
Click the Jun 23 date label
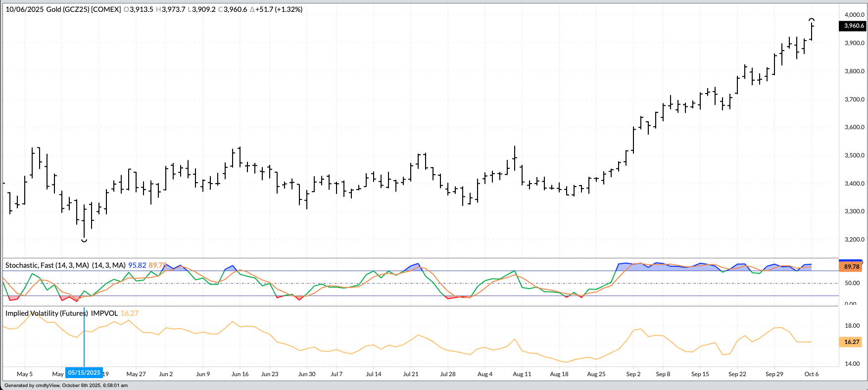click(270, 374)
